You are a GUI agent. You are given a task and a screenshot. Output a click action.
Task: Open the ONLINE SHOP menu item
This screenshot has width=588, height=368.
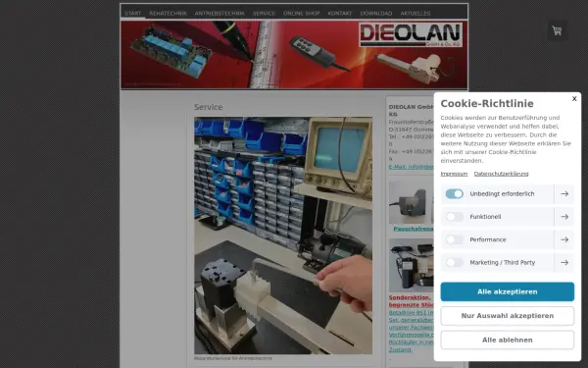pos(301,13)
